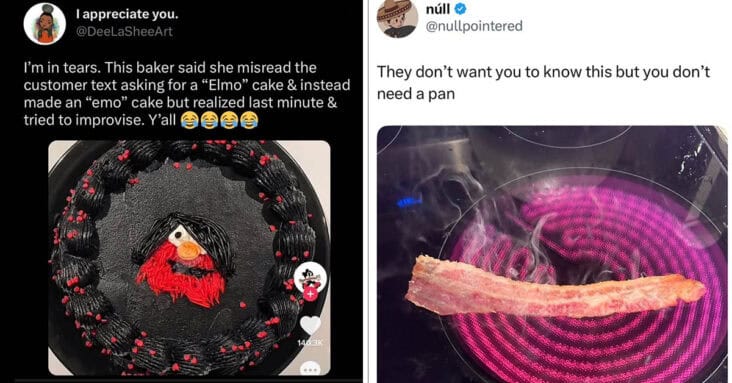The width and height of the screenshot is (732, 383).
Task: Open the bacon on stove burner photo
Action: (552, 254)
